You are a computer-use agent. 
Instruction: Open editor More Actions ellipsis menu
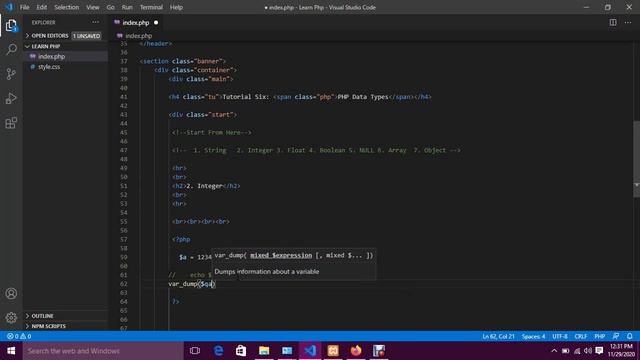628,22
